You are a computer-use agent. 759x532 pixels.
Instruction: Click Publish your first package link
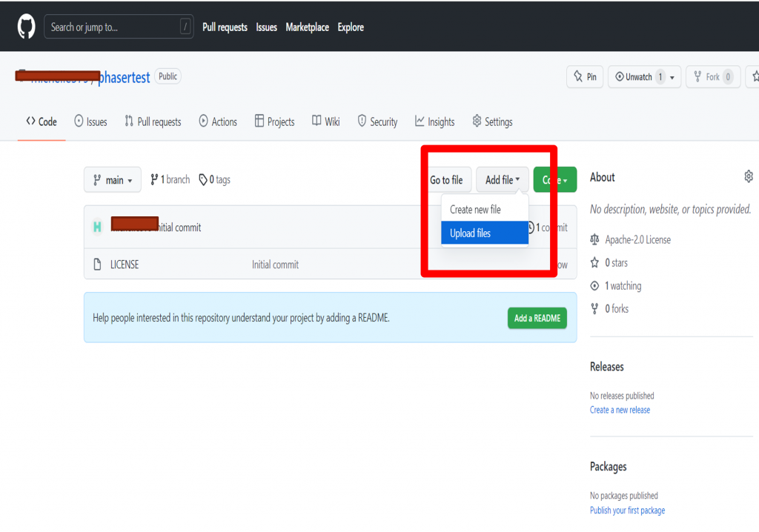pos(627,510)
